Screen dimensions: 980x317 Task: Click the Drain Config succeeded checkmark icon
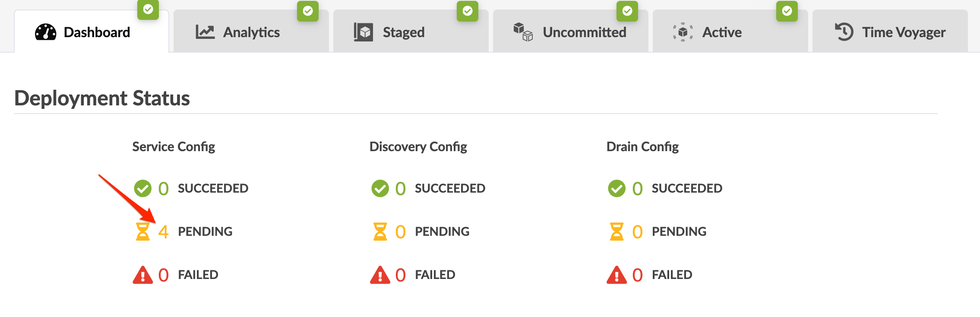tap(616, 188)
